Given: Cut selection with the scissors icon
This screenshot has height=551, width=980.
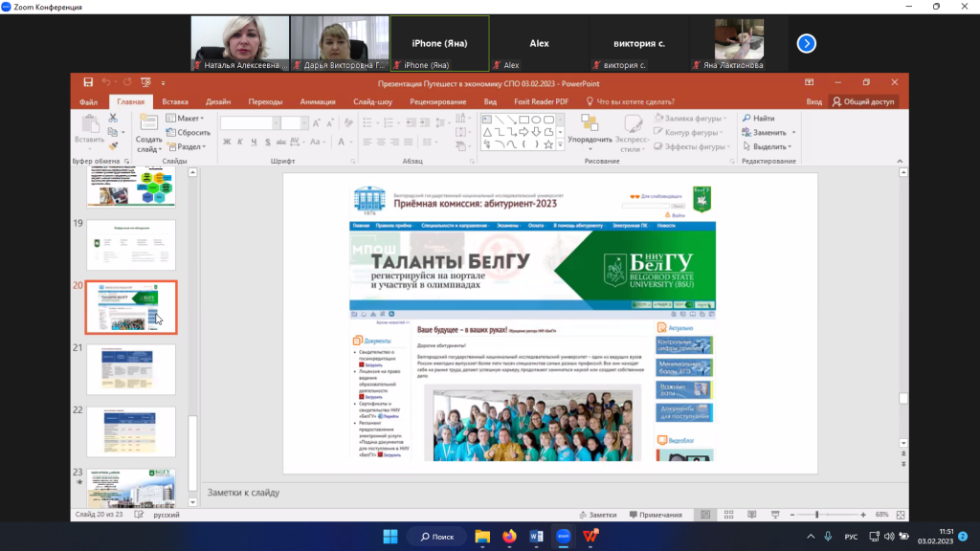Looking at the screenshot, I should [x=113, y=118].
